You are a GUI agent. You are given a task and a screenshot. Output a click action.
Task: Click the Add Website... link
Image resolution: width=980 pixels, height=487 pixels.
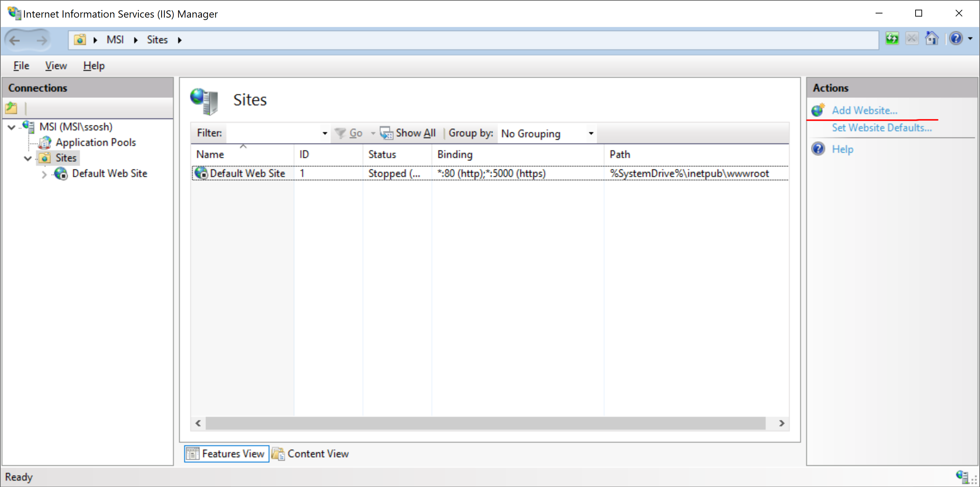pos(864,110)
